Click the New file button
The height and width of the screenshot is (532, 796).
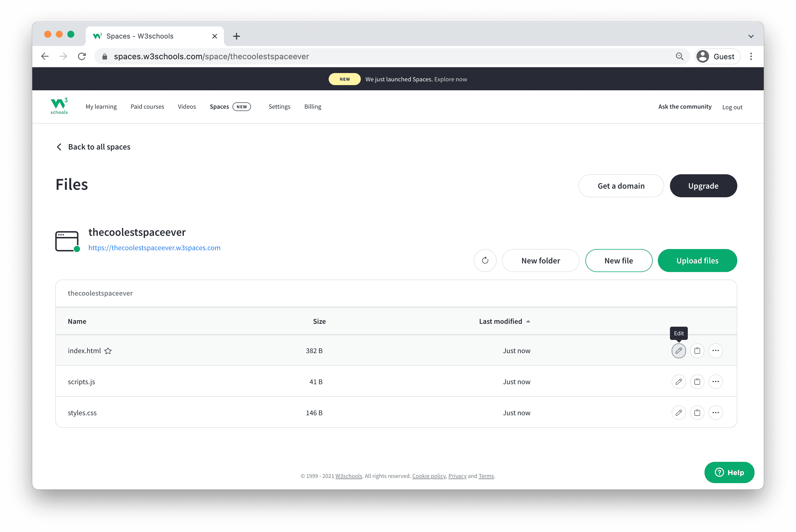[618, 261]
